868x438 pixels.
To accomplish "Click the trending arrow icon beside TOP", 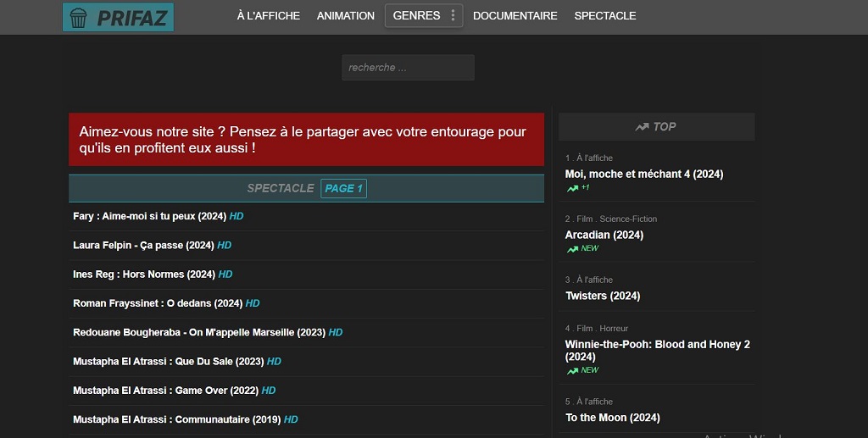I will coord(642,127).
